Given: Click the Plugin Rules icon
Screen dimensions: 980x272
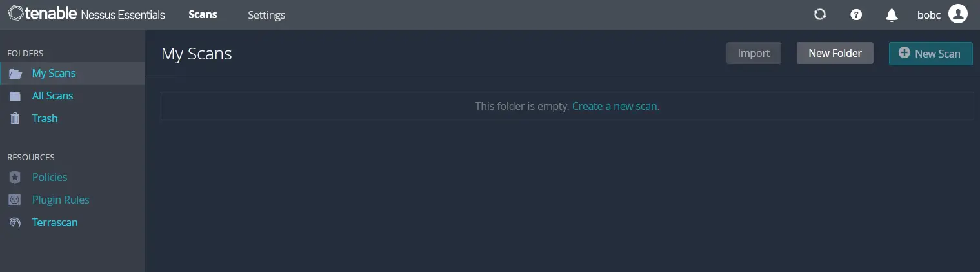Looking at the screenshot, I should (x=15, y=200).
